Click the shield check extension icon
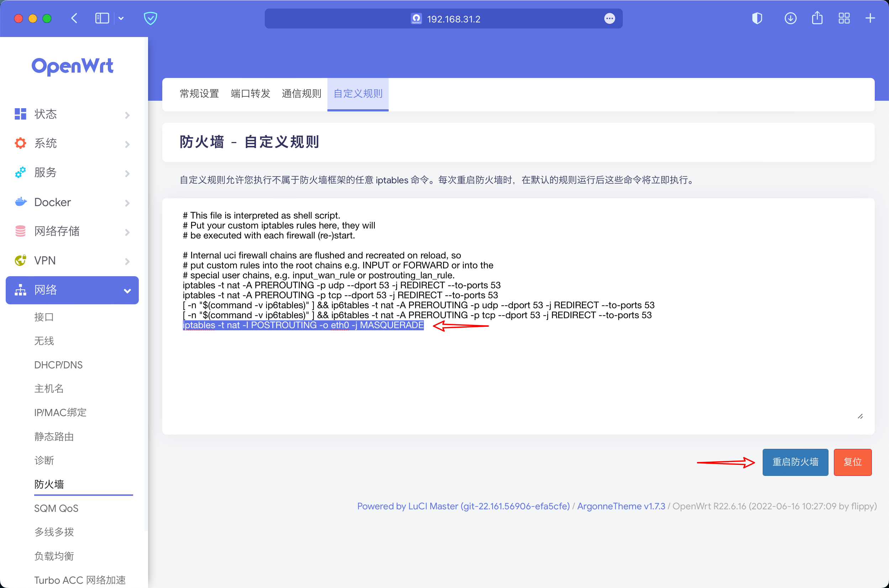The image size is (889, 588). (x=150, y=19)
